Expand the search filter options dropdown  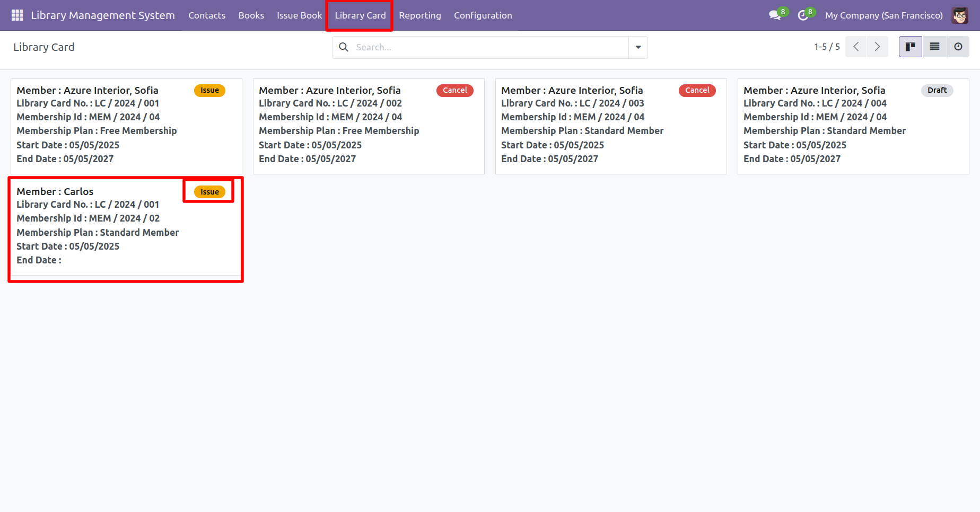638,47
